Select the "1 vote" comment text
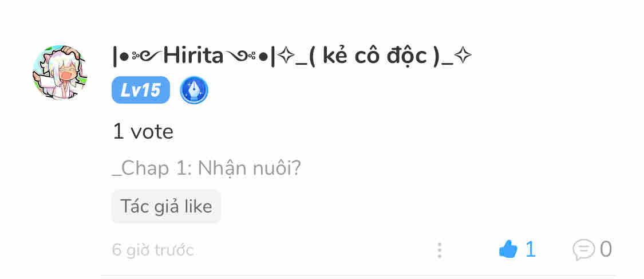Image resolution: width=644 pixels, height=279 pixels. pos(143,132)
